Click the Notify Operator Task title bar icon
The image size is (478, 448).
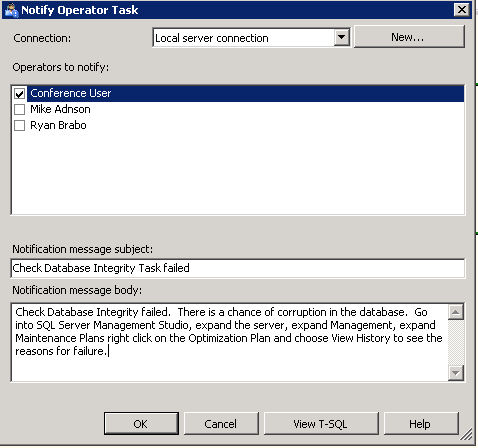(x=11, y=10)
